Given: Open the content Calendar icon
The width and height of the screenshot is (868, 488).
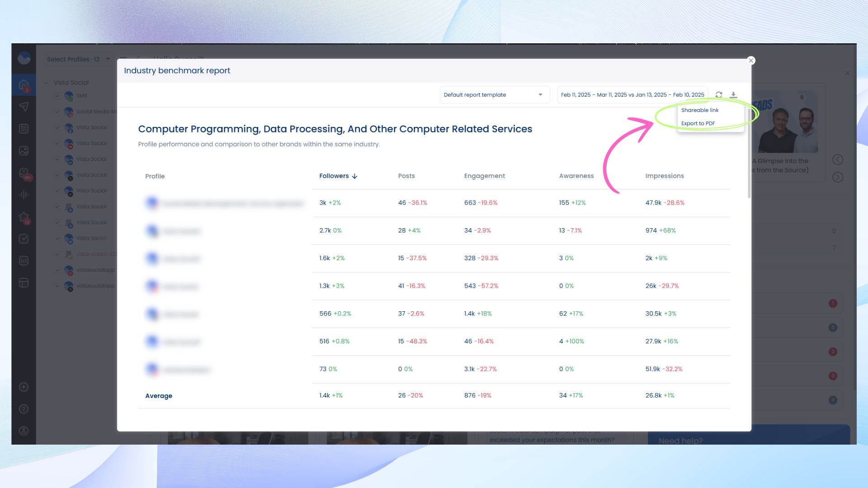Looking at the screenshot, I should point(24,129).
